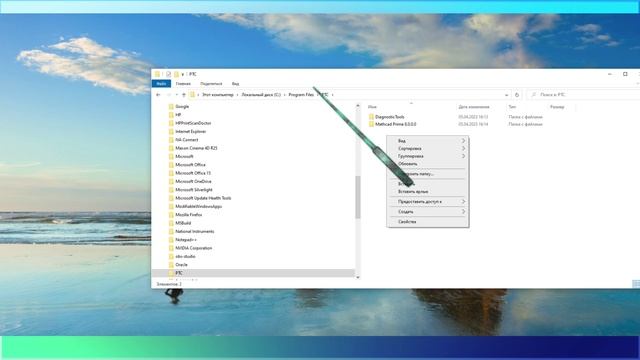Click the 16:13 modified date of DiagnosticTools
This screenshot has width=640, height=360.
tap(473, 117)
